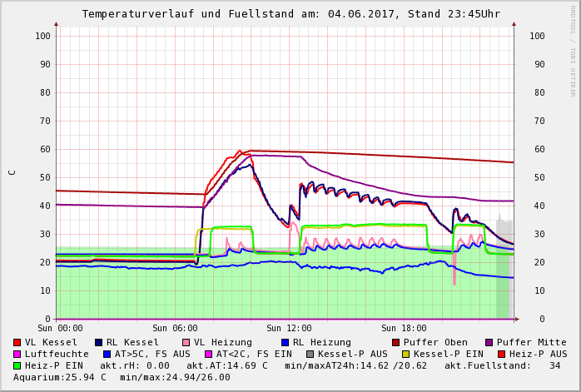Select the dark red Puffer Oben swatch

click(x=395, y=342)
